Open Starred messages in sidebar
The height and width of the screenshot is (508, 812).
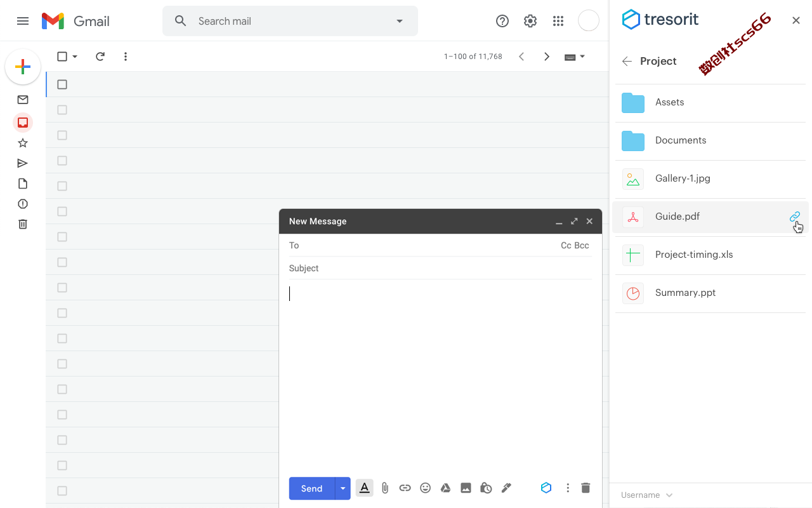click(23, 143)
